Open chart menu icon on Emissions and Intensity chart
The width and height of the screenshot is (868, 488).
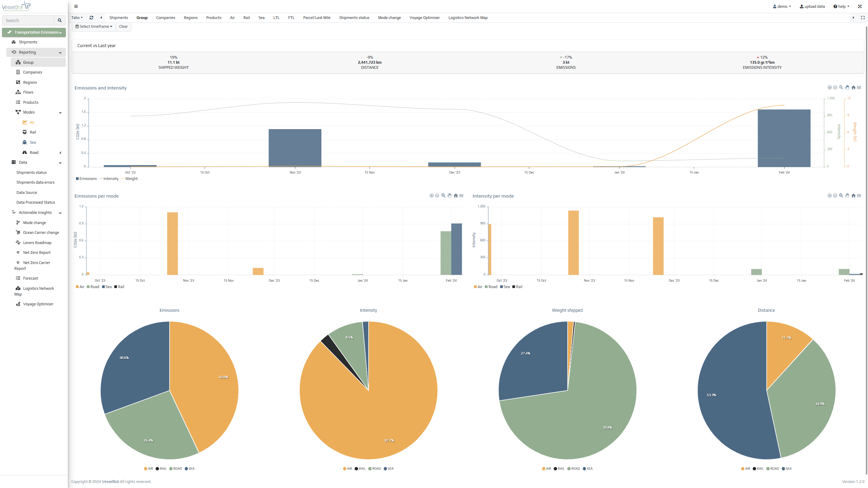(859, 88)
